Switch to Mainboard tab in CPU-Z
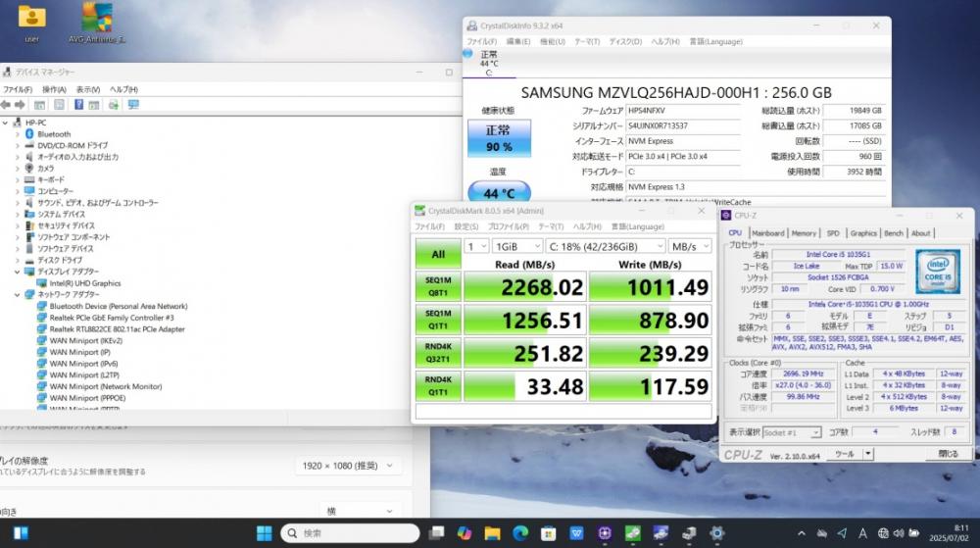The width and height of the screenshot is (980, 548). pos(767,233)
